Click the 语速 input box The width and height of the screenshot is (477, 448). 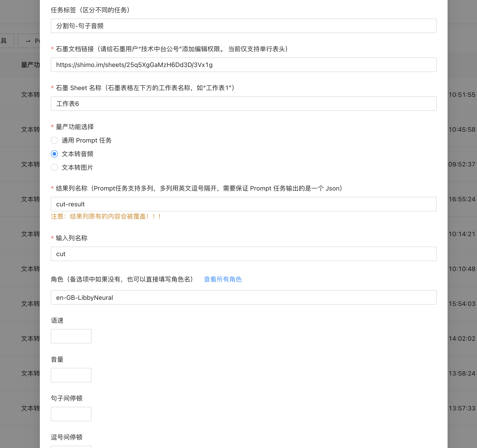[71, 336]
